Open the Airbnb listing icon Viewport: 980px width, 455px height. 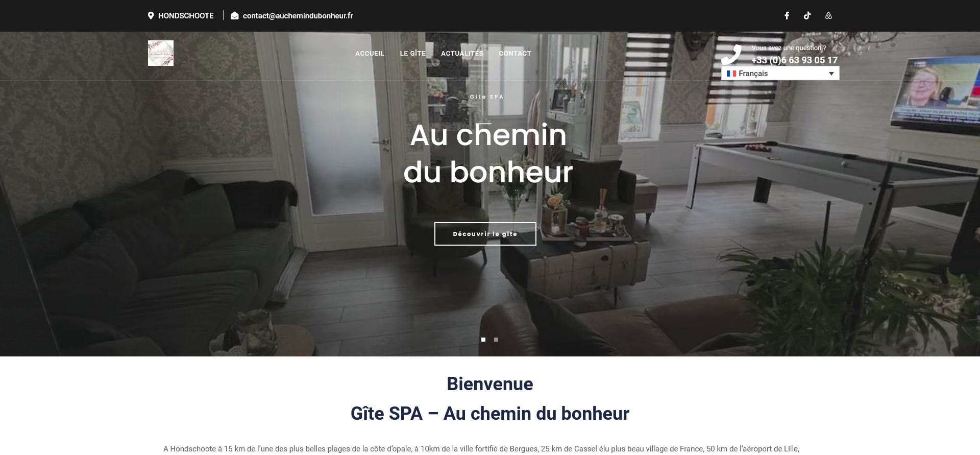tap(828, 16)
